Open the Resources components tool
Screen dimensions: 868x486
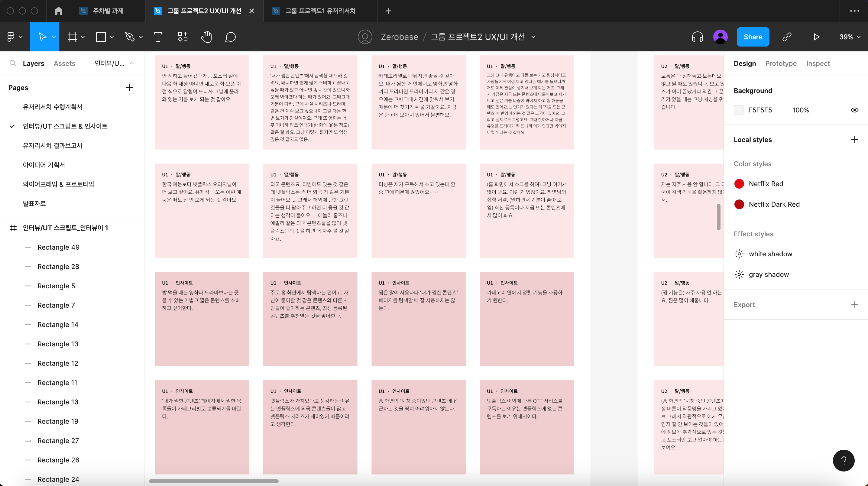pyautogui.click(x=182, y=37)
